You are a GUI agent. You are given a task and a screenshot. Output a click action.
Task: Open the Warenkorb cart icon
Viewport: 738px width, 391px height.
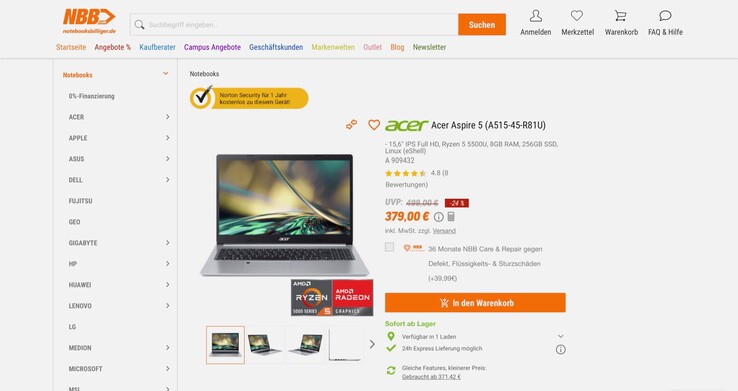[x=621, y=16]
